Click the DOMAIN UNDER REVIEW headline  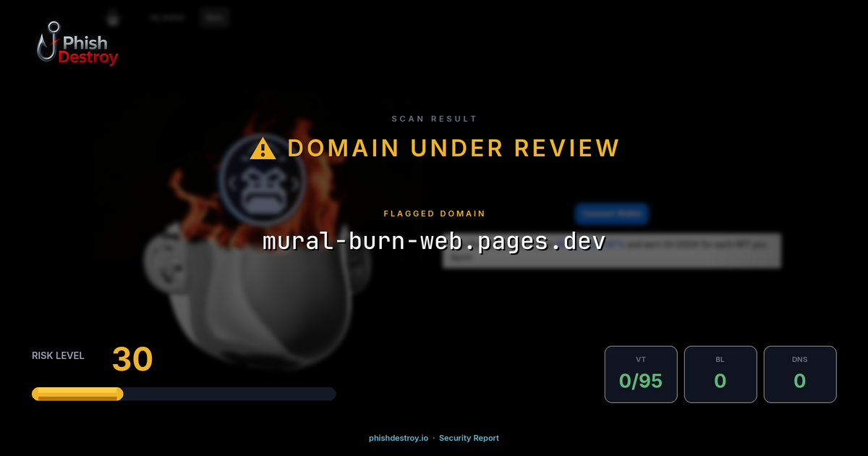click(x=454, y=148)
